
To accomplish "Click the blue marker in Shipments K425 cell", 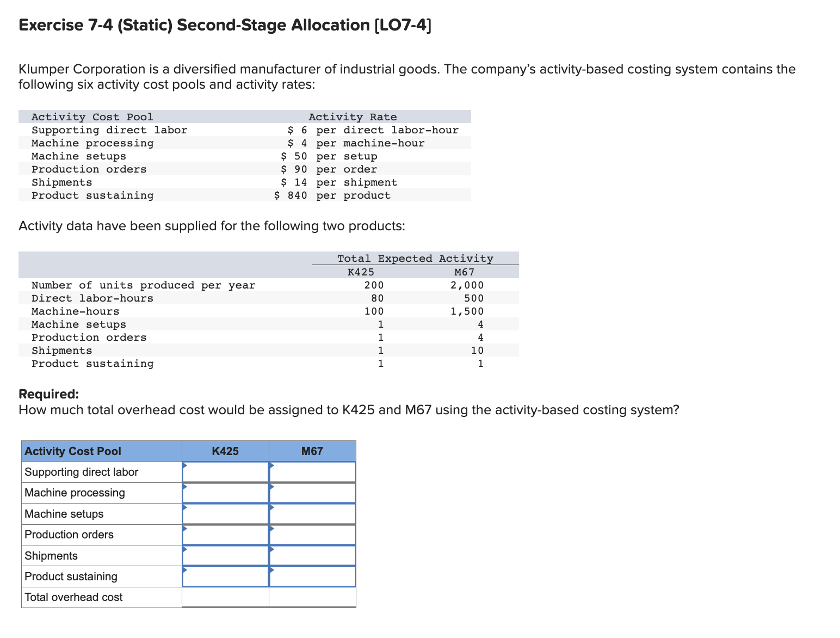I will tap(186, 549).
